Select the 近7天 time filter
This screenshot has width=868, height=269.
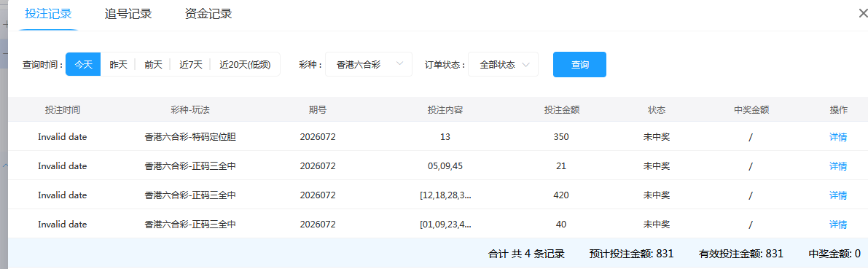pos(190,64)
